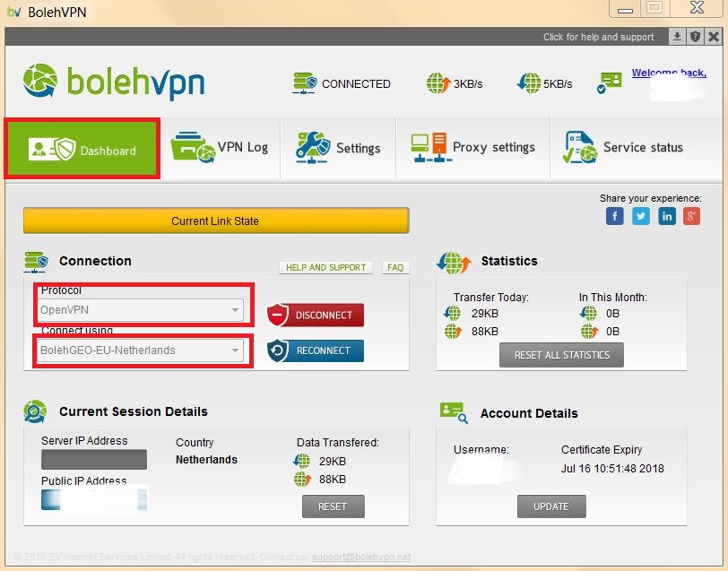The width and height of the screenshot is (728, 571).
Task: Share on Google Plus icon
Action: click(x=691, y=216)
